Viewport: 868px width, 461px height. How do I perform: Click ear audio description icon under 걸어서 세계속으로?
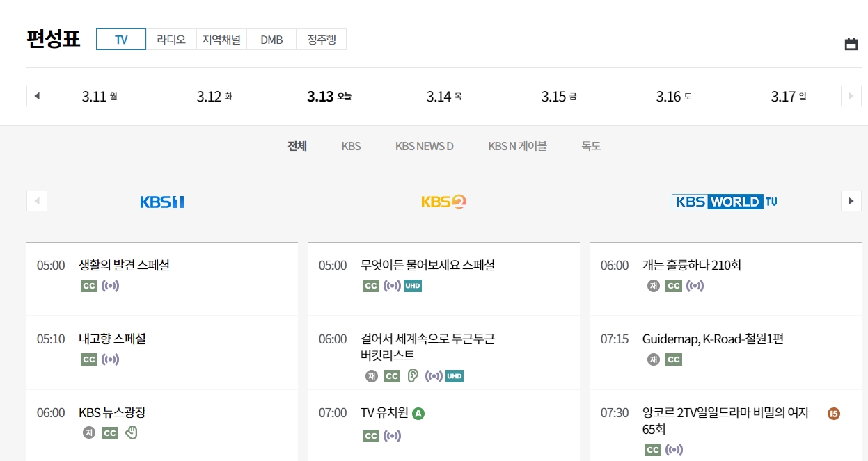412,376
